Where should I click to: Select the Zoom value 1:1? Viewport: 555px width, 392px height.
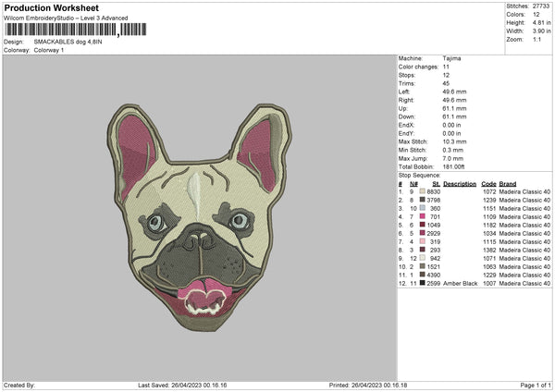(536, 39)
